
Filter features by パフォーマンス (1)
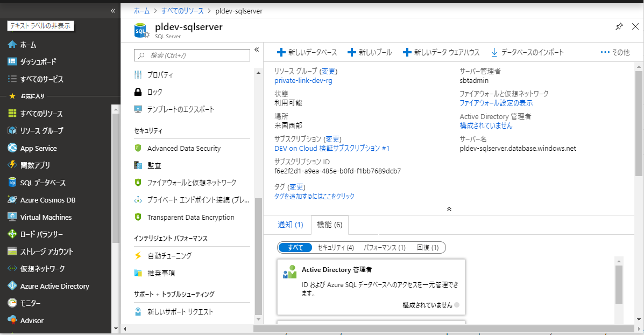coord(385,247)
